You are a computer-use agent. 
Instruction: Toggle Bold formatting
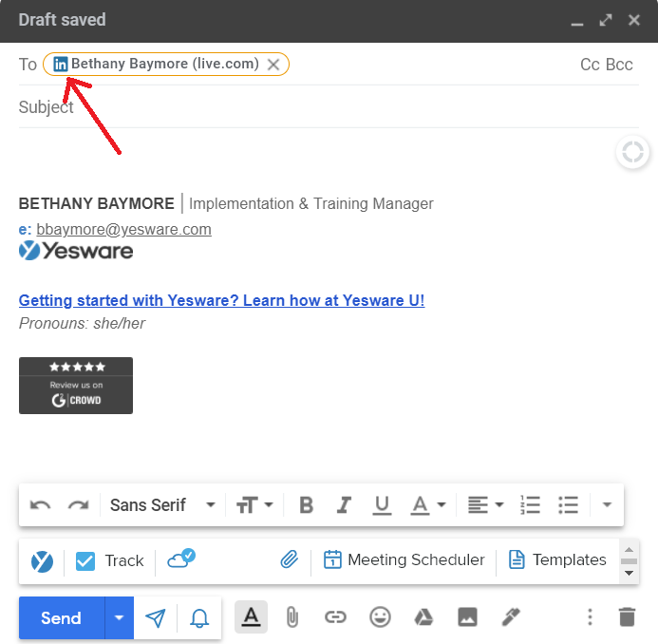tap(306, 505)
